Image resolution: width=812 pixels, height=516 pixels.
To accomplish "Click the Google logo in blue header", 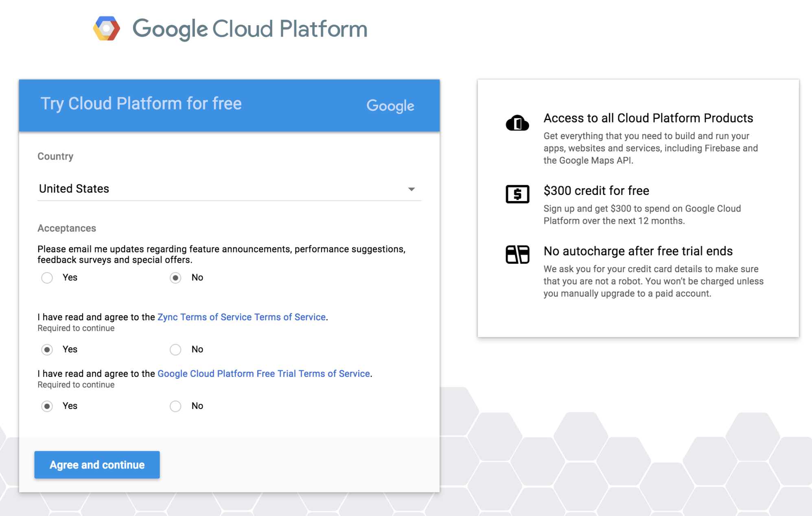I will pos(390,106).
